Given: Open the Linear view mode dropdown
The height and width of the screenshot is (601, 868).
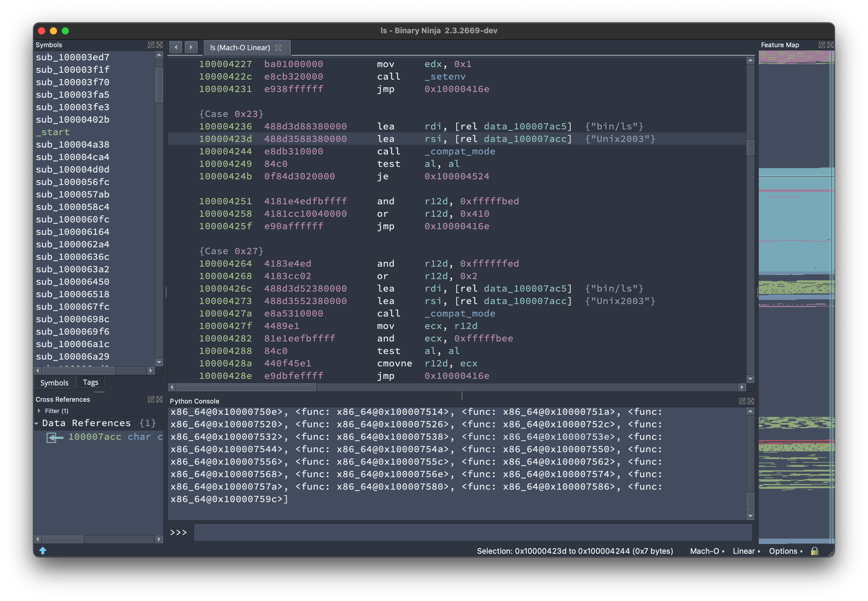Looking at the screenshot, I should click(x=746, y=551).
